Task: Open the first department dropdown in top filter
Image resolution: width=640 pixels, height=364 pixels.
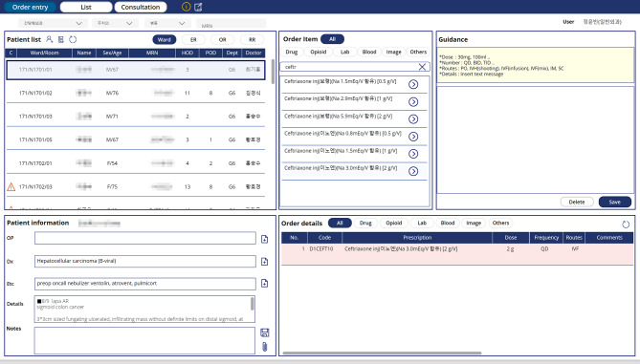Action: pos(53,23)
